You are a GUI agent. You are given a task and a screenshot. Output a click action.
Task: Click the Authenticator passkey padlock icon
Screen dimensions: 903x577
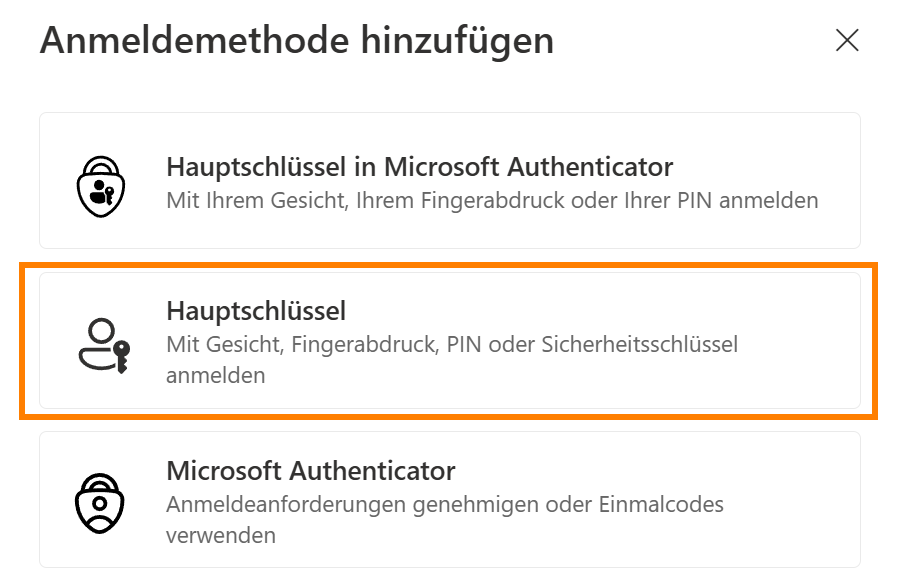coord(101,186)
